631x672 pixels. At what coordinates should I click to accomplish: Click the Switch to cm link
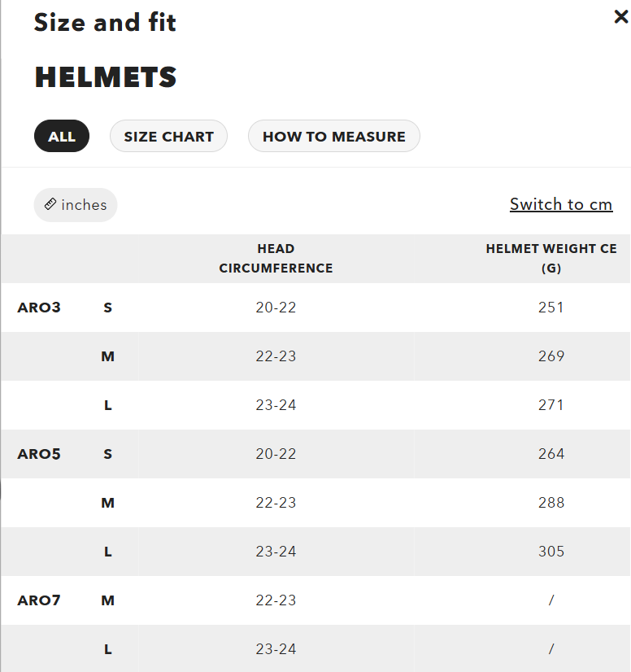pyautogui.click(x=561, y=204)
